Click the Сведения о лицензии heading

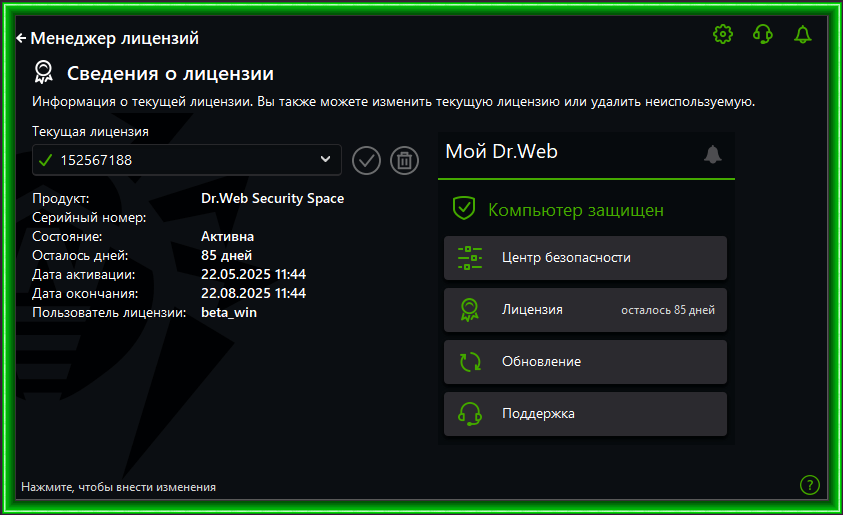click(170, 74)
